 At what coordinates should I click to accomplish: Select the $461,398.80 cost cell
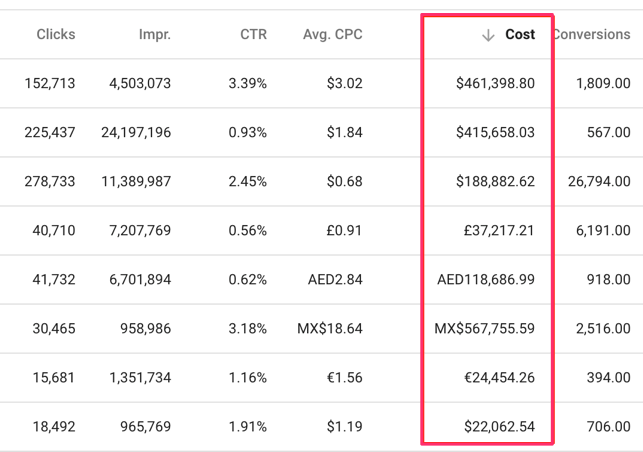(x=495, y=84)
